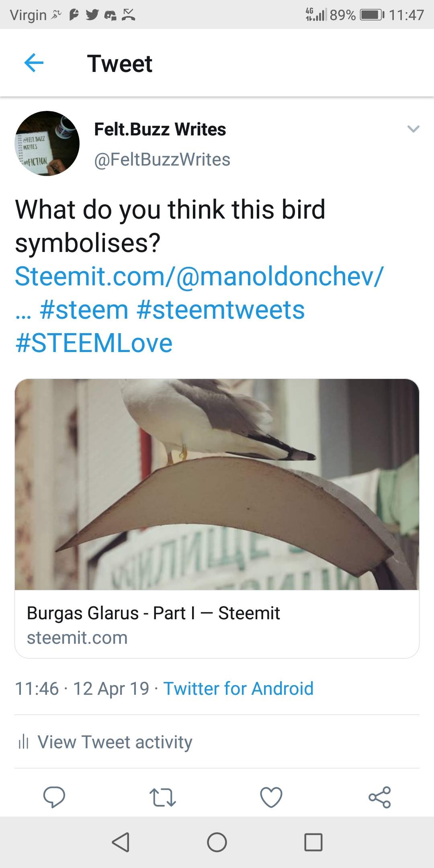Screen dimensions: 434x868
Task: Open the Steemit.com/@manoldonchev link
Action: coord(199,276)
